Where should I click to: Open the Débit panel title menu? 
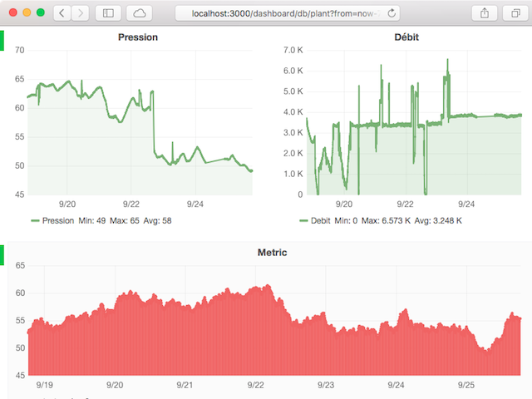pos(406,37)
